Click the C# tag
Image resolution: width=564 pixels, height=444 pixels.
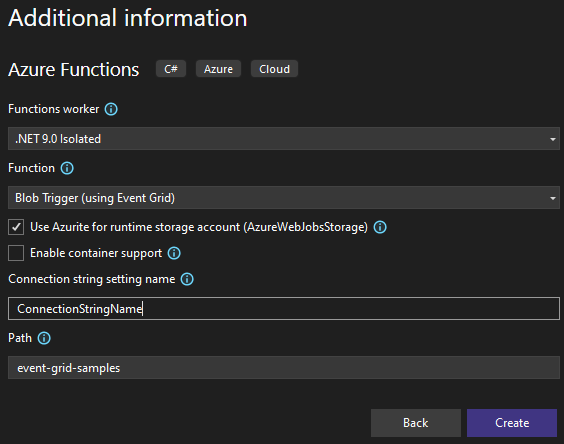coord(171,69)
